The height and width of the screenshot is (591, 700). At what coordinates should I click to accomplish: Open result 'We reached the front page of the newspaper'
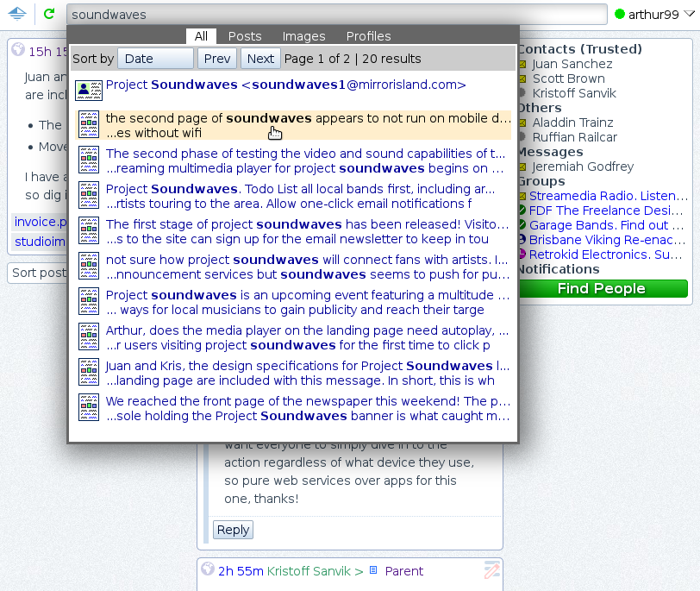click(308, 408)
